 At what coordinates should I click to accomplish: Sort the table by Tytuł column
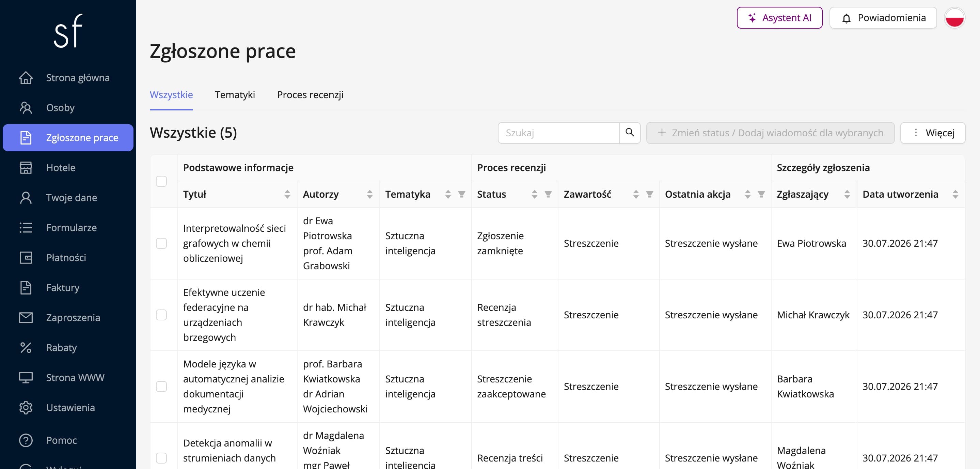[287, 195]
